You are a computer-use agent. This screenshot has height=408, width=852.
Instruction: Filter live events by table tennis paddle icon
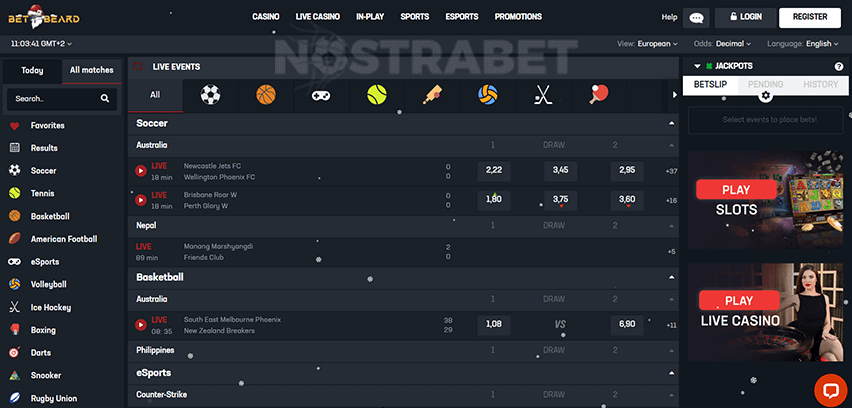599,95
